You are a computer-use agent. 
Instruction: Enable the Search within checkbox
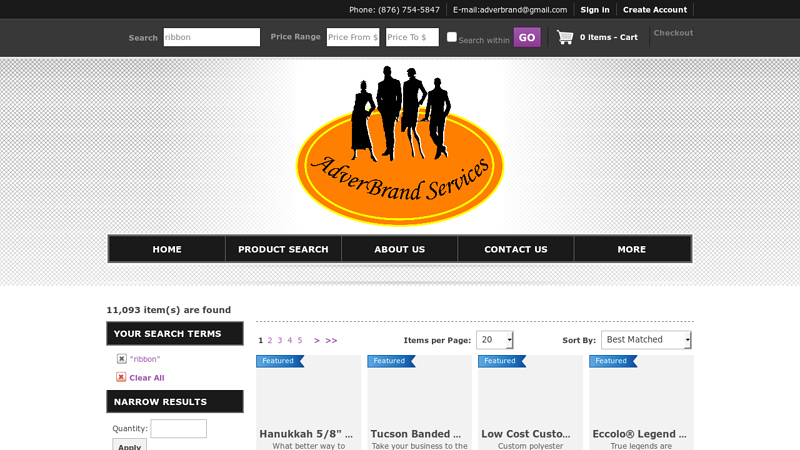452,37
